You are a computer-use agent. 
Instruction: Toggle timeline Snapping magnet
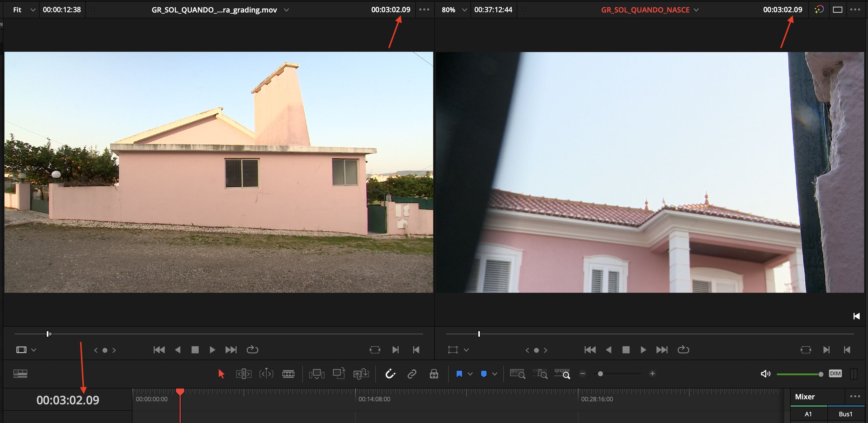(x=390, y=374)
